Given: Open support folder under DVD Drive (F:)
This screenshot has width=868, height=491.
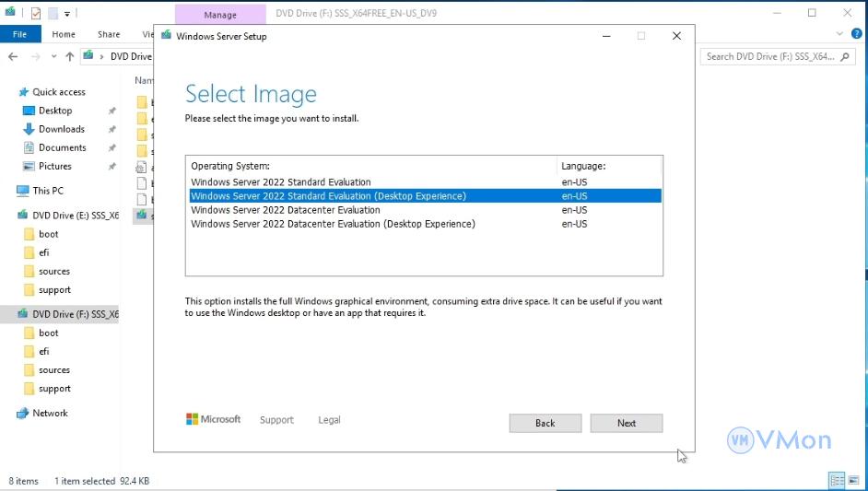Looking at the screenshot, I should tap(54, 389).
